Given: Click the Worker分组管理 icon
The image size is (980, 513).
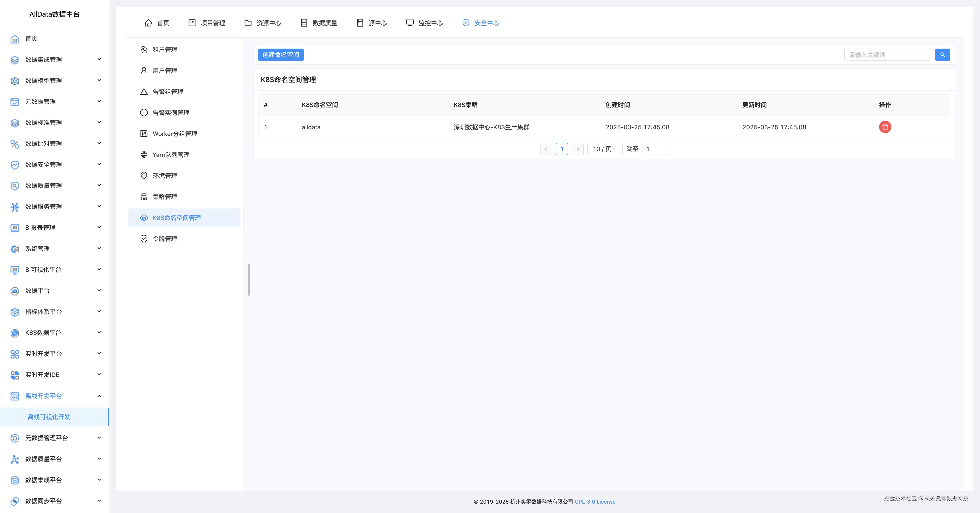Looking at the screenshot, I should 144,134.
